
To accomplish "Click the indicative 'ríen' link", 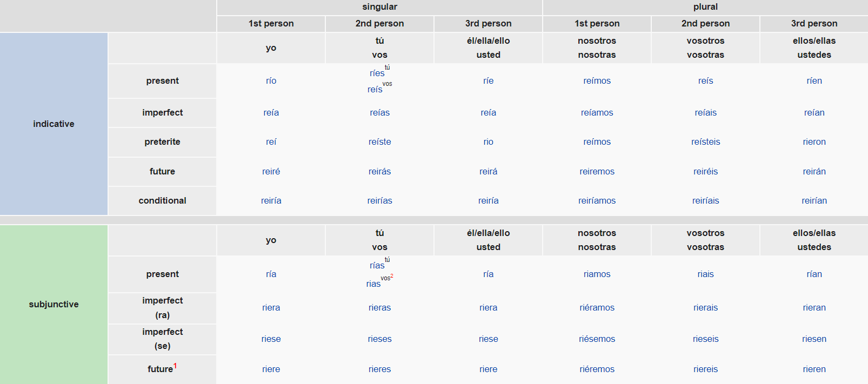I will tap(814, 81).
